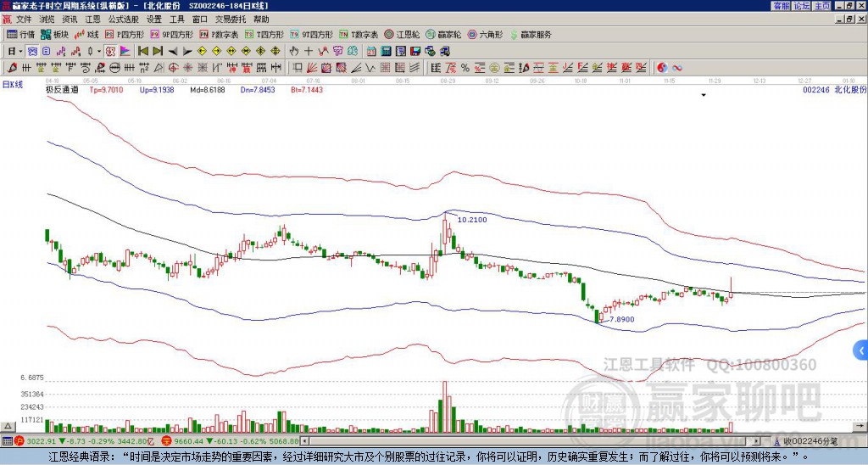Click the 7.8900 low price label
868x465 pixels.
pos(621,320)
